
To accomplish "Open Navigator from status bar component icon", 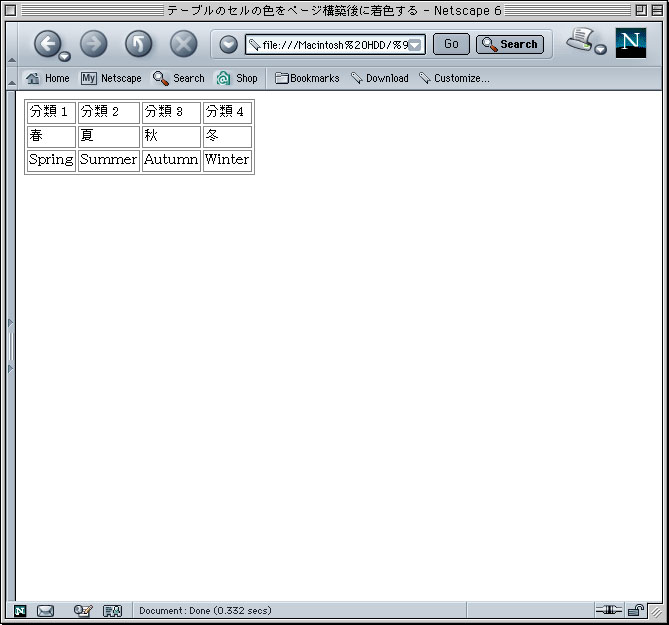I will 20,611.
